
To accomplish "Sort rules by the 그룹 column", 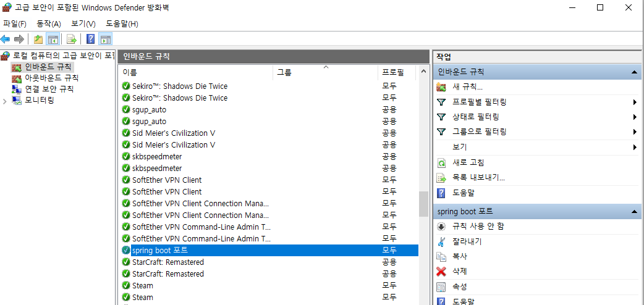I will point(326,73).
